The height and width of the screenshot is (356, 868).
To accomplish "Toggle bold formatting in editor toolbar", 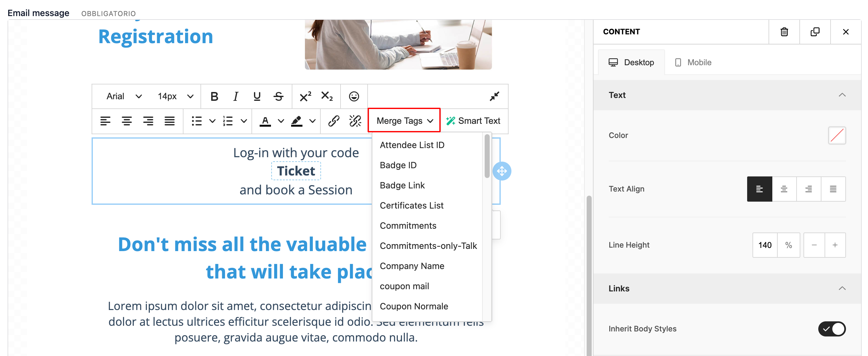I will coord(214,96).
